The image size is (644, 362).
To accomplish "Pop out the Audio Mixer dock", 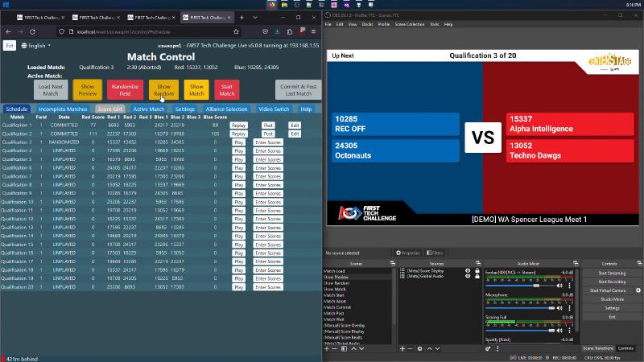I will click(576, 264).
